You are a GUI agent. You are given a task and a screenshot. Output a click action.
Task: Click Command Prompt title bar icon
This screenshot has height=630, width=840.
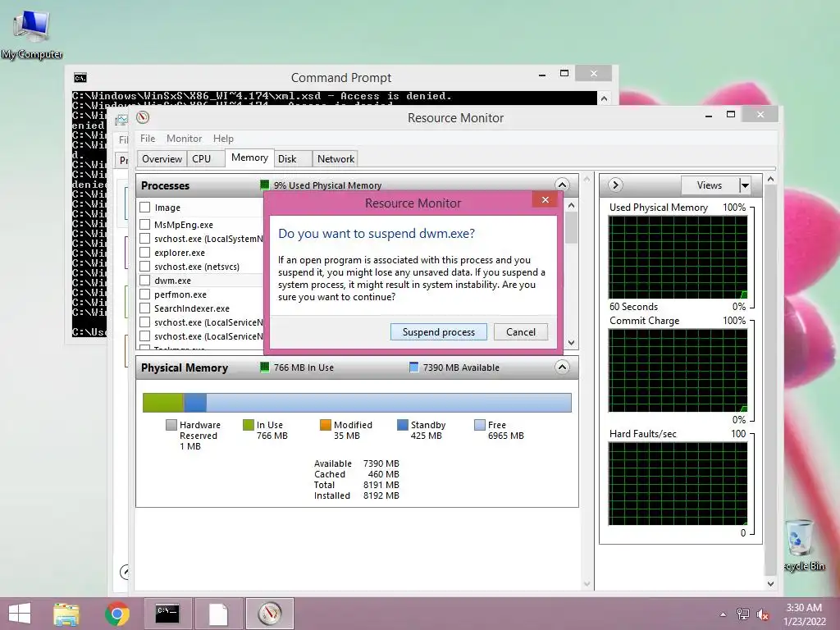coord(80,78)
